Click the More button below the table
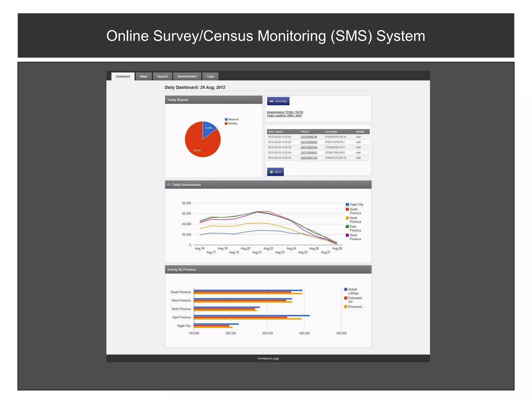This screenshot has height=399, width=532. (275, 172)
